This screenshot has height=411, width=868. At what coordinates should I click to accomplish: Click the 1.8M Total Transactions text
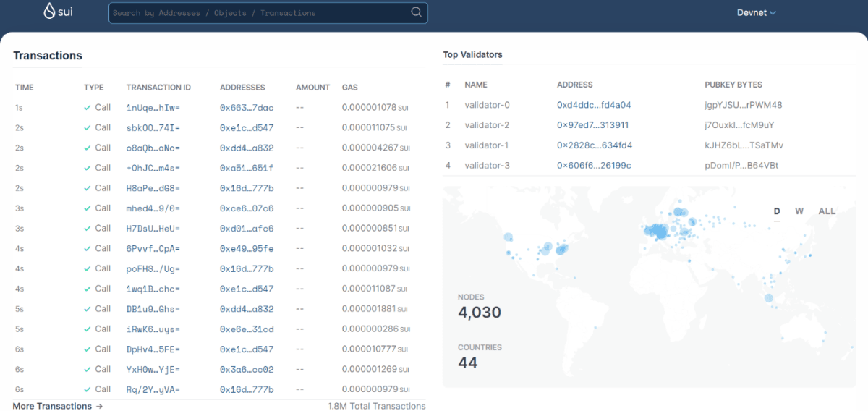(x=377, y=406)
